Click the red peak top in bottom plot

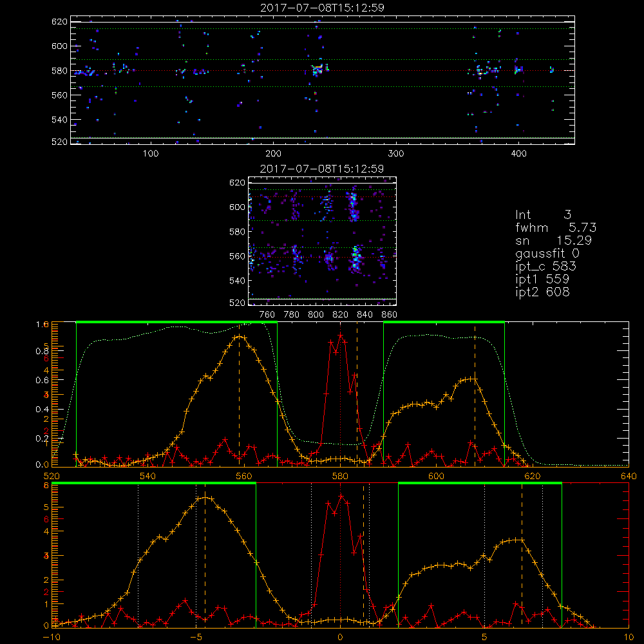tap(341, 497)
